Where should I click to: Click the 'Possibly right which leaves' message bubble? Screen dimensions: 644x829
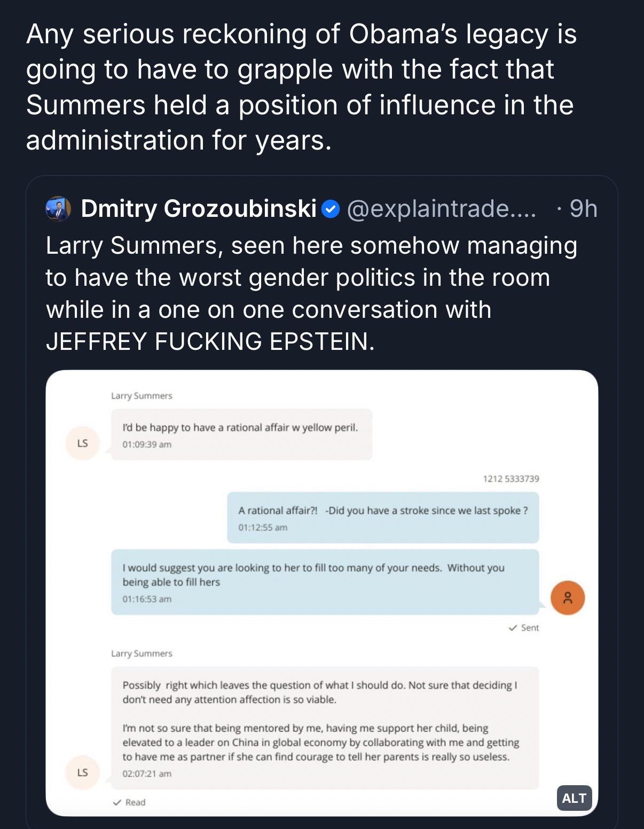pos(325,721)
